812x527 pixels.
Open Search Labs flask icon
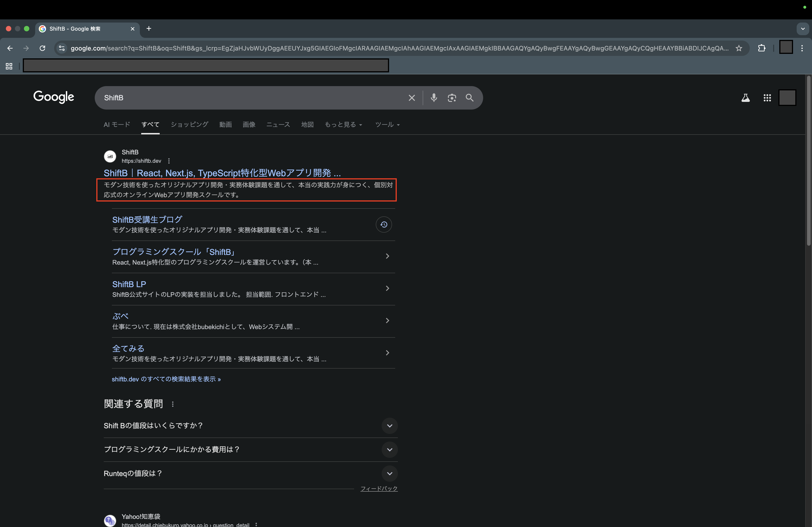(x=745, y=98)
